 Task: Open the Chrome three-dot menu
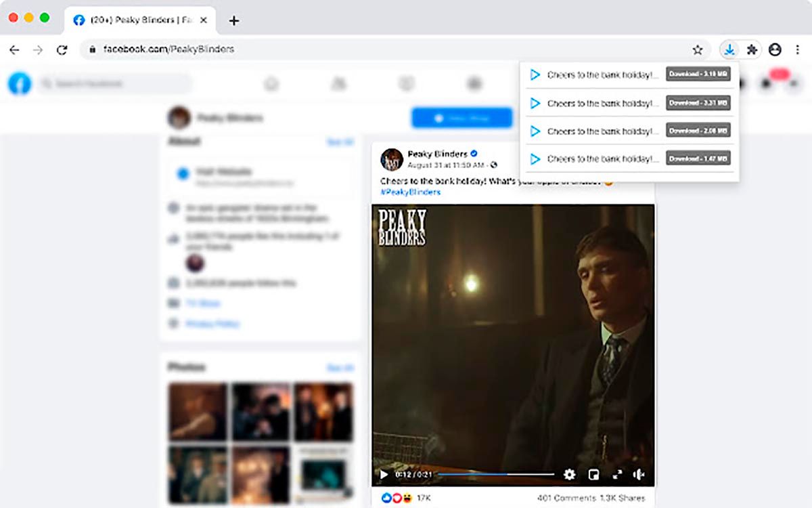point(798,49)
